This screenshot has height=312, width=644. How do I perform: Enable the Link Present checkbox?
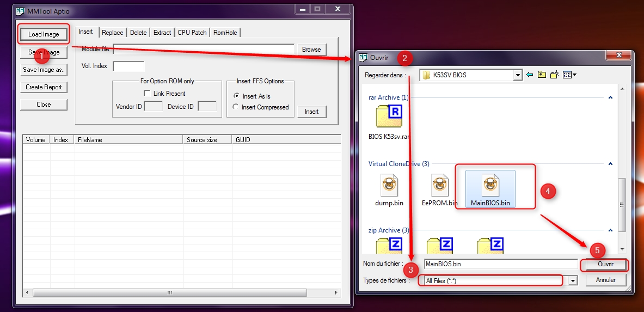147,94
